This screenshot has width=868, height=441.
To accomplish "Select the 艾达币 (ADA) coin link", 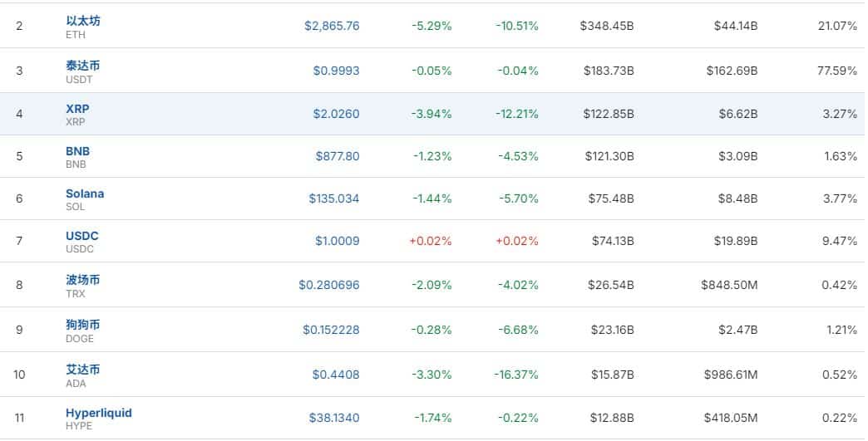I will pos(83,369).
